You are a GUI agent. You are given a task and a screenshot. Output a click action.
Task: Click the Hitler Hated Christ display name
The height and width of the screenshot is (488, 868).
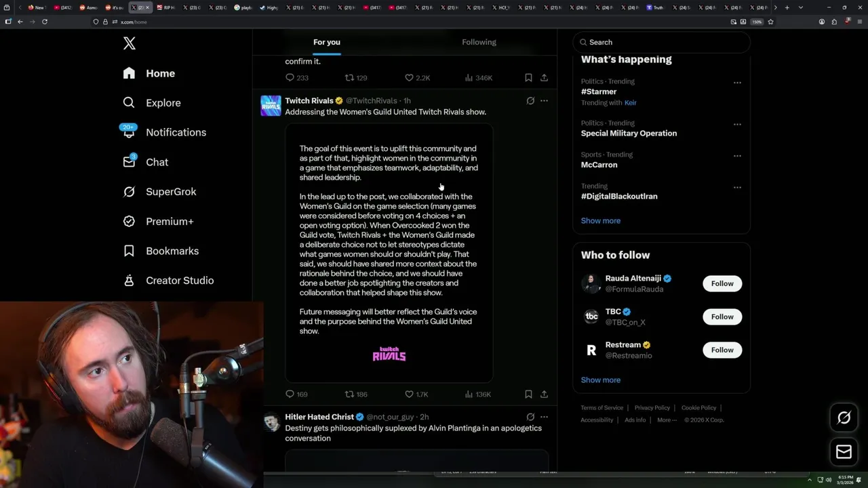[319, 417]
